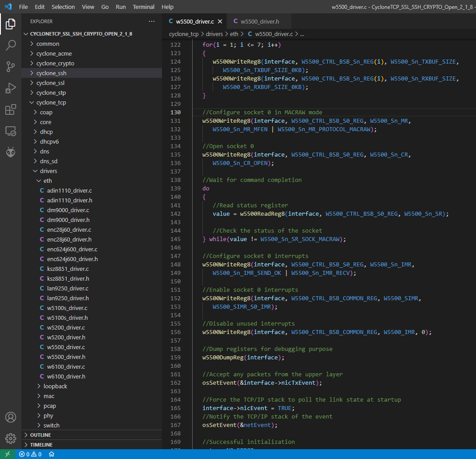Click the remote window indicator in status bar
Viewport: 476px width, 459px height.
(x=8, y=454)
